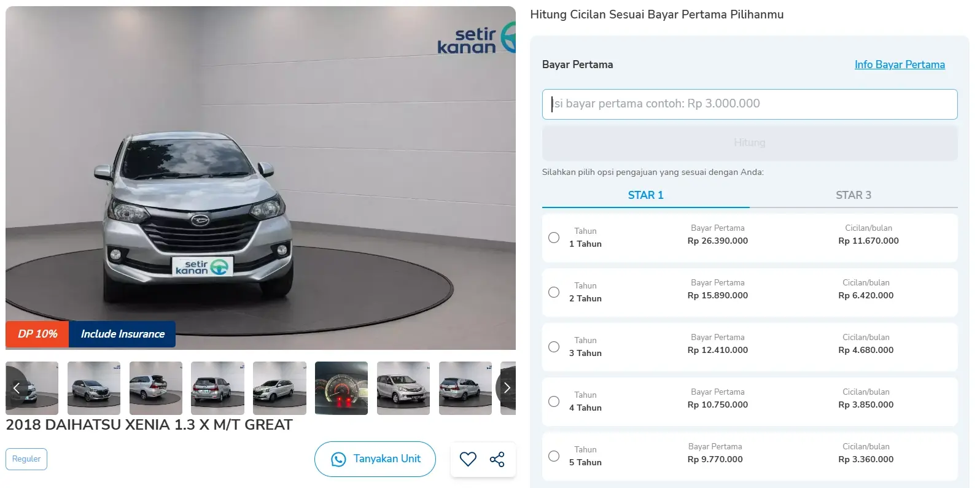Show next thumbnails with right arrow
This screenshot has height=488, width=980.
click(x=507, y=388)
